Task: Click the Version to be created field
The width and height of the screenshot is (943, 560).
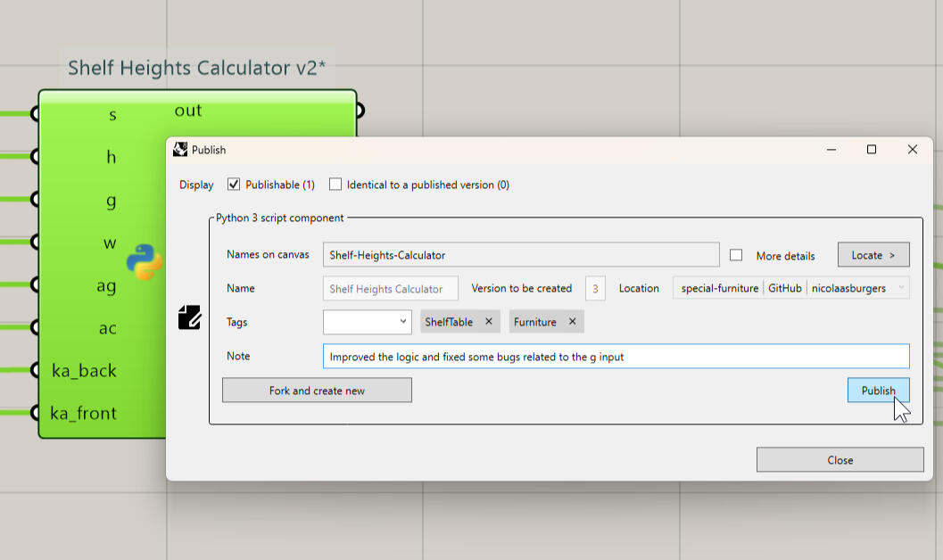Action: point(595,288)
